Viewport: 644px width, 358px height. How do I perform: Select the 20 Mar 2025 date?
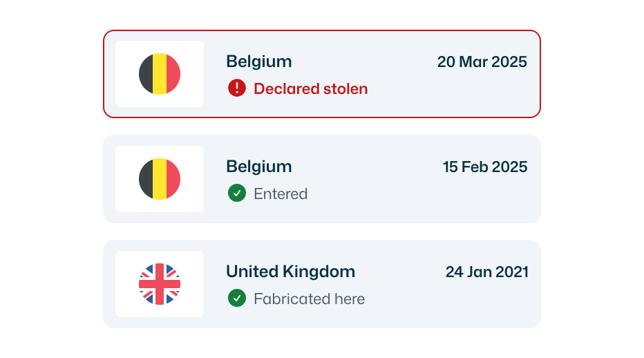482,62
